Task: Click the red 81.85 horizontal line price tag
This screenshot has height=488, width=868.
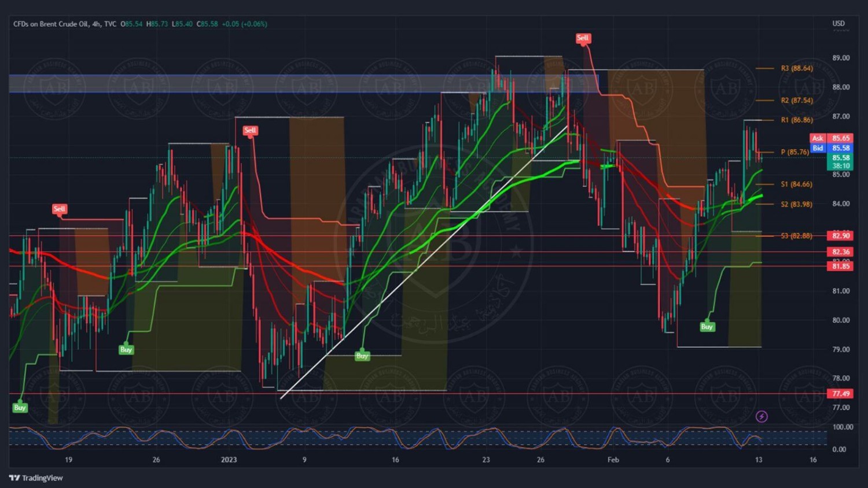Action: point(840,266)
